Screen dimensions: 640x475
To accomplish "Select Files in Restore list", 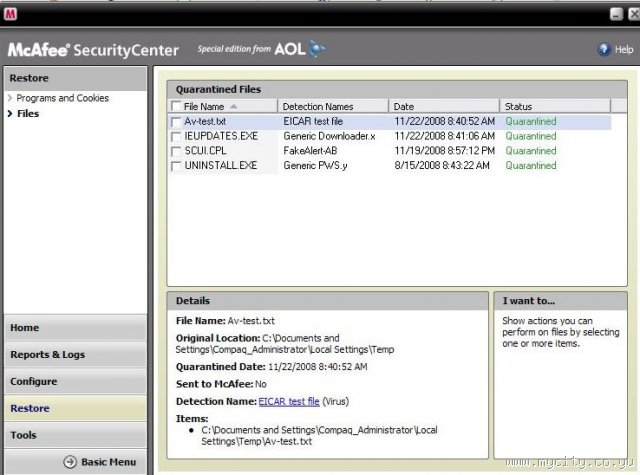I will click(28, 113).
